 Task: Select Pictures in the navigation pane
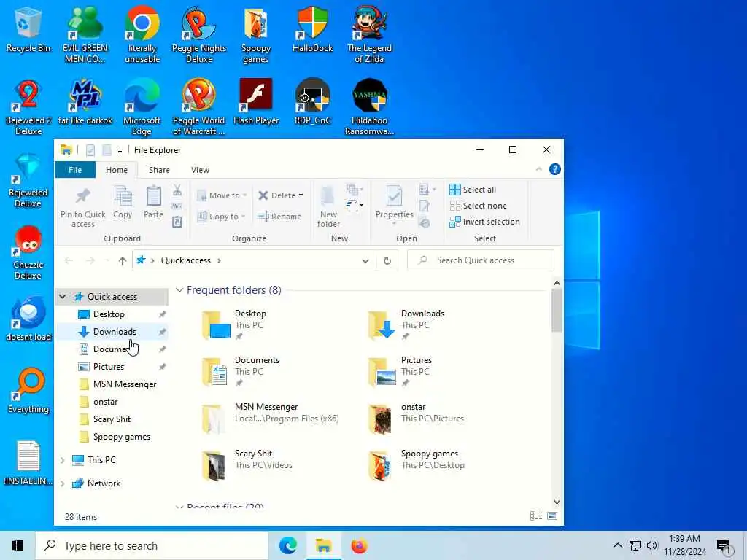108,367
